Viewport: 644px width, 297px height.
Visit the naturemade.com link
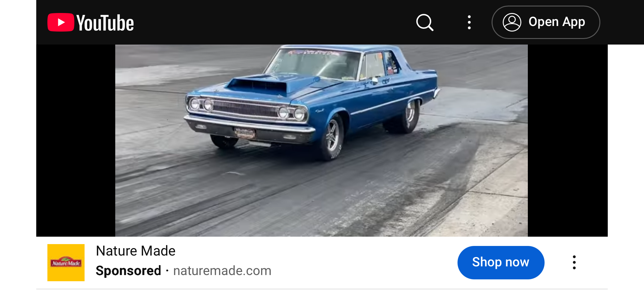pyautogui.click(x=222, y=271)
